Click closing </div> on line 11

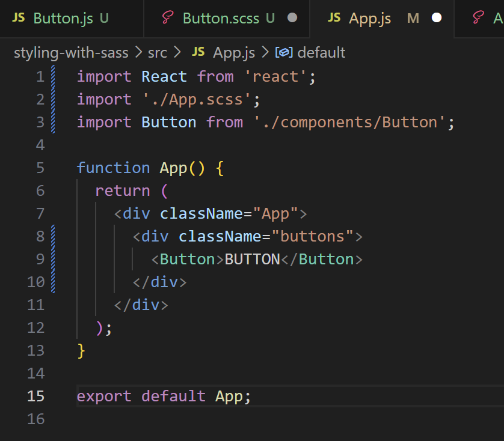pyautogui.click(x=141, y=305)
